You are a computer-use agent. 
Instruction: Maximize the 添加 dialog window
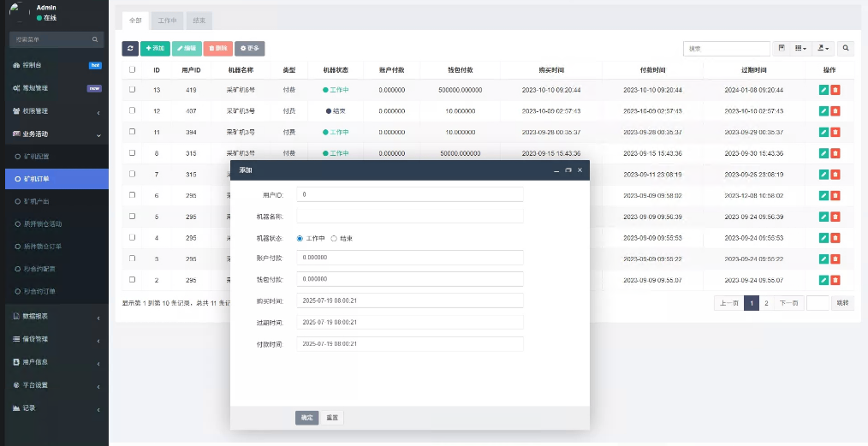pyautogui.click(x=568, y=170)
